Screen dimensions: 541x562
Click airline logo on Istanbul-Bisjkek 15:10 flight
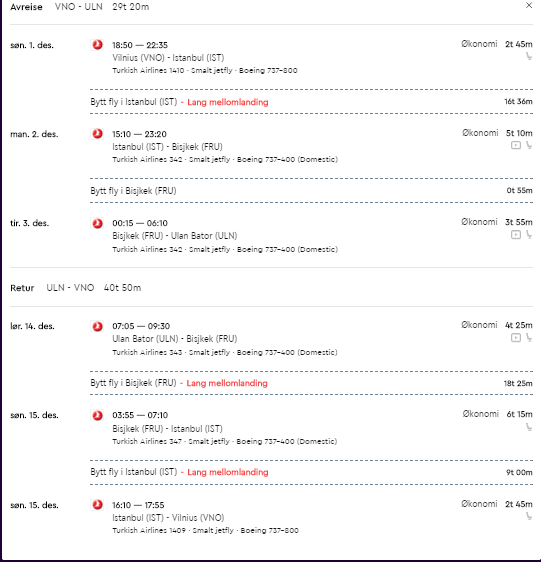pyautogui.click(x=97, y=134)
